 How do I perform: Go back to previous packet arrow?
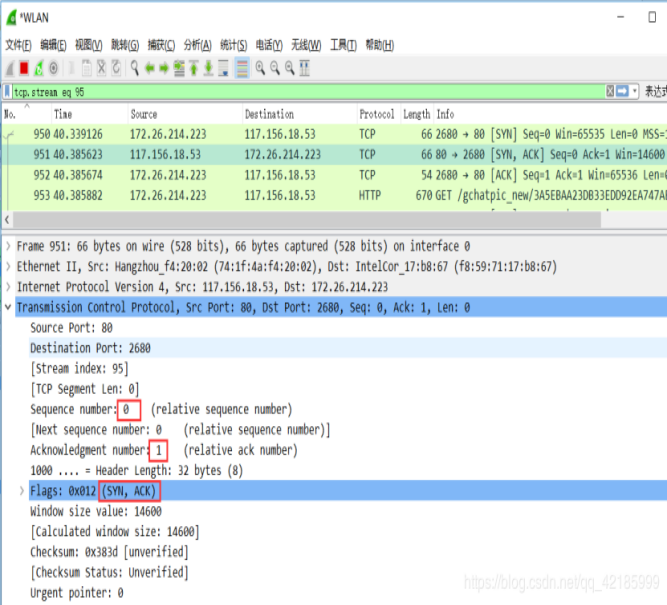point(150,68)
